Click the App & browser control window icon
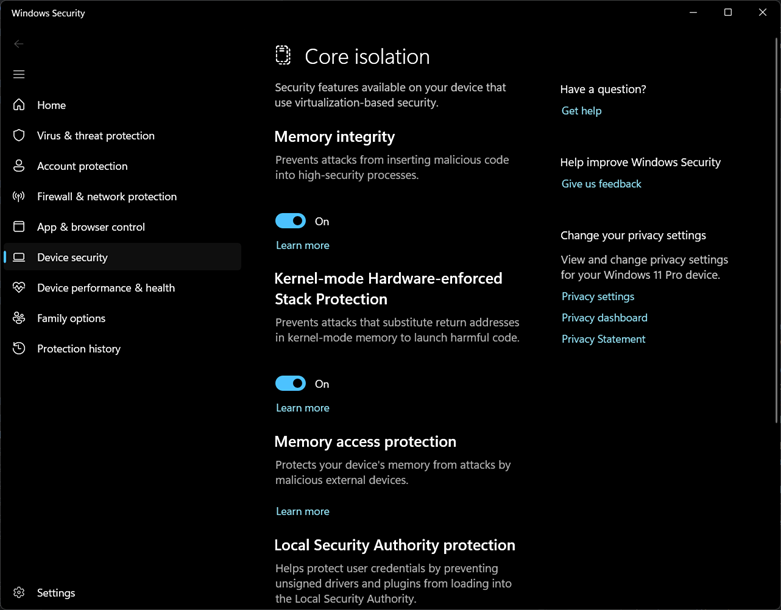 (x=19, y=227)
